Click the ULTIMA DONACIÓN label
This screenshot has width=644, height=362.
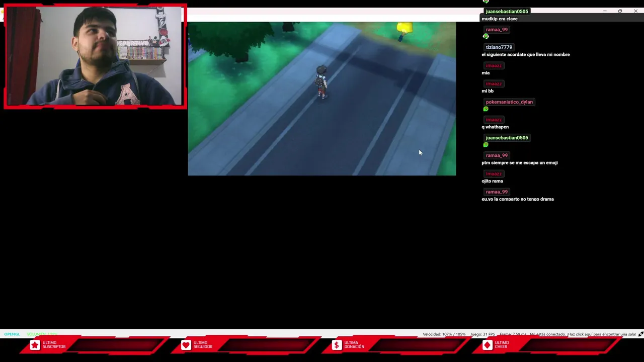(354, 345)
